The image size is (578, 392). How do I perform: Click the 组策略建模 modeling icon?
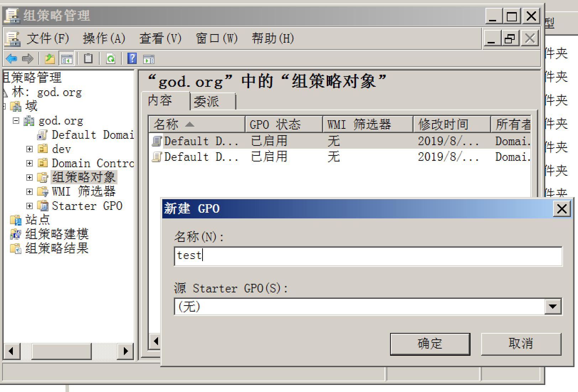pos(16,234)
